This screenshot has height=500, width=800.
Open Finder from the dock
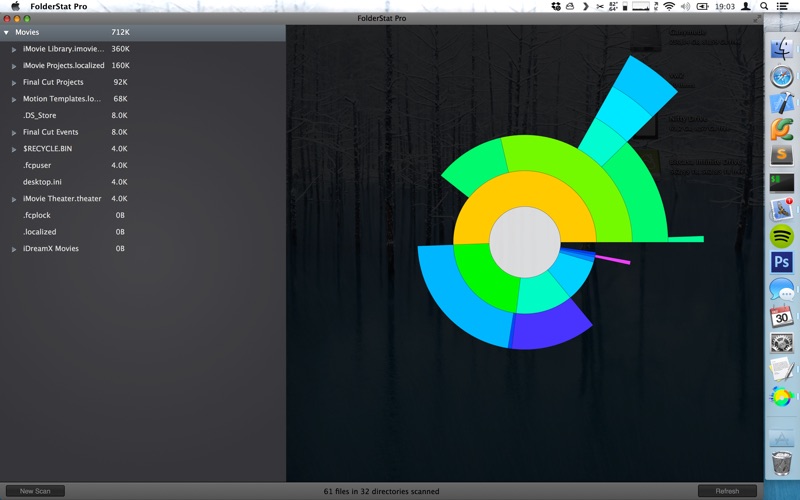(x=781, y=49)
